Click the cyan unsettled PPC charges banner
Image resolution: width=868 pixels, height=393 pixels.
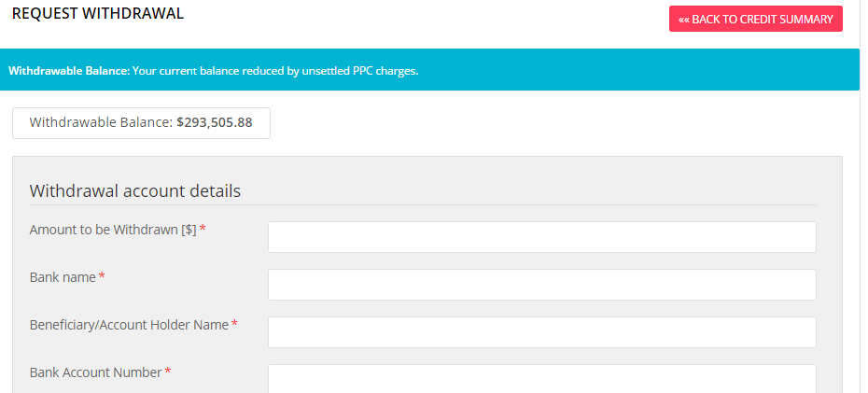[x=429, y=70]
